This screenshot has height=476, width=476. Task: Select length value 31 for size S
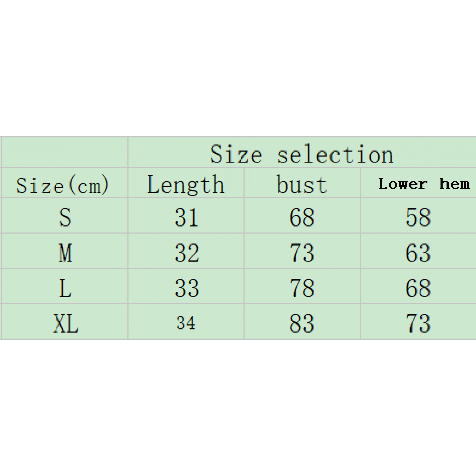187,218
